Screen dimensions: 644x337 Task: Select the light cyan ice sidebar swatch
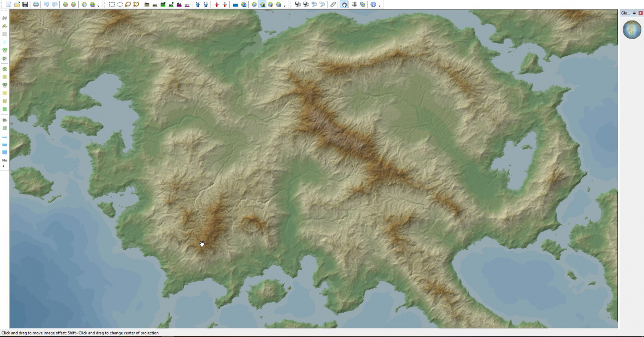[x=5, y=42]
